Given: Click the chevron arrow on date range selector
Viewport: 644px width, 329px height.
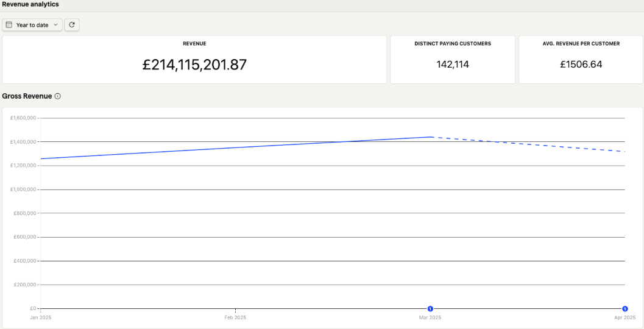Looking at the screenshot, I should click(x=55, y=25).
